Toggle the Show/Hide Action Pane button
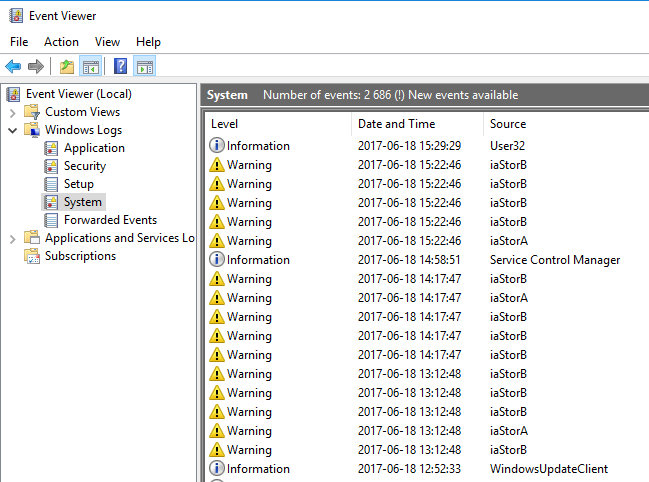Image resolution: width=649 pixels, height=482 pixels. pyautogui.click(x=144, y=67)
